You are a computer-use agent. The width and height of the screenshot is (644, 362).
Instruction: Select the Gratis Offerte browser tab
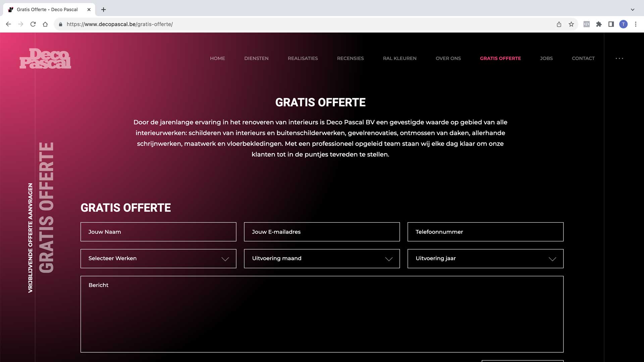49,9
